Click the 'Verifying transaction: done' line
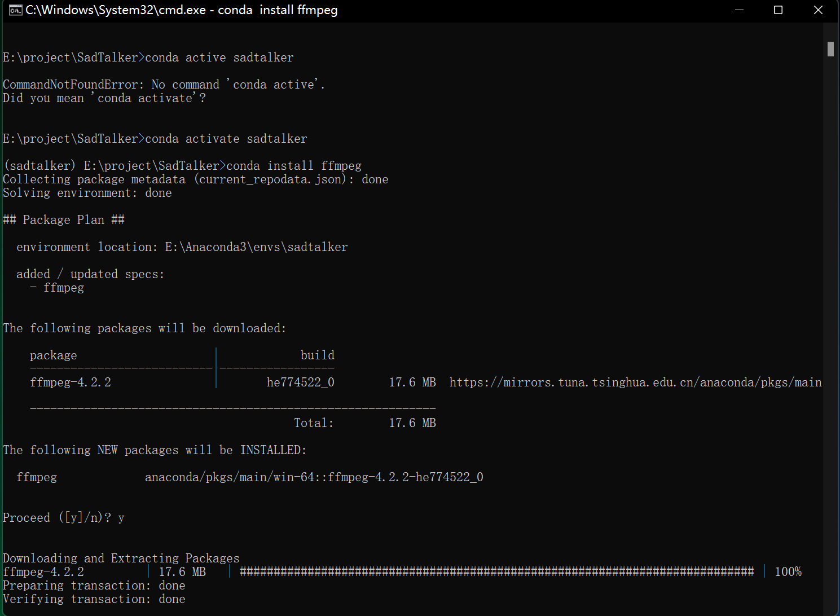The image size is (840, 616). coord(94,599)
